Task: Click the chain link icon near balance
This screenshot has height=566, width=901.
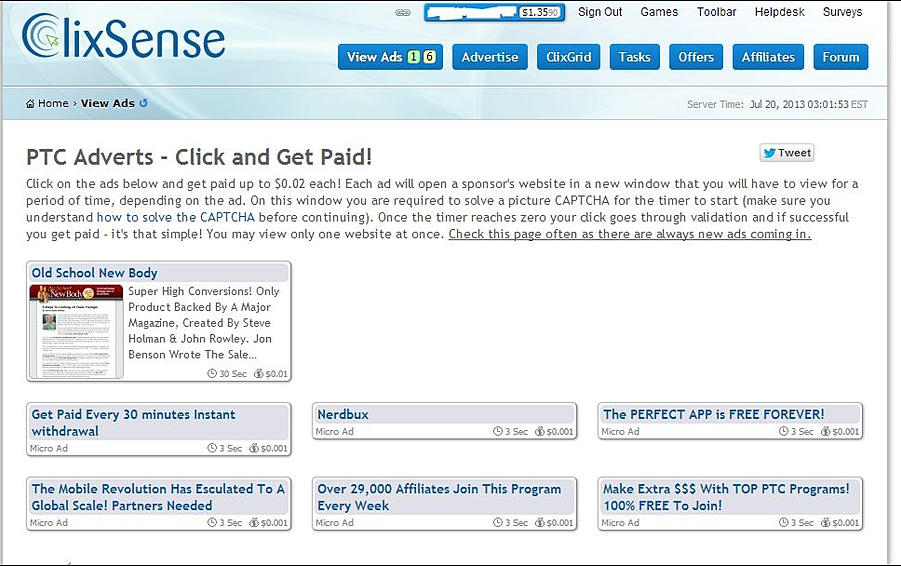Action: click(403, 12)
